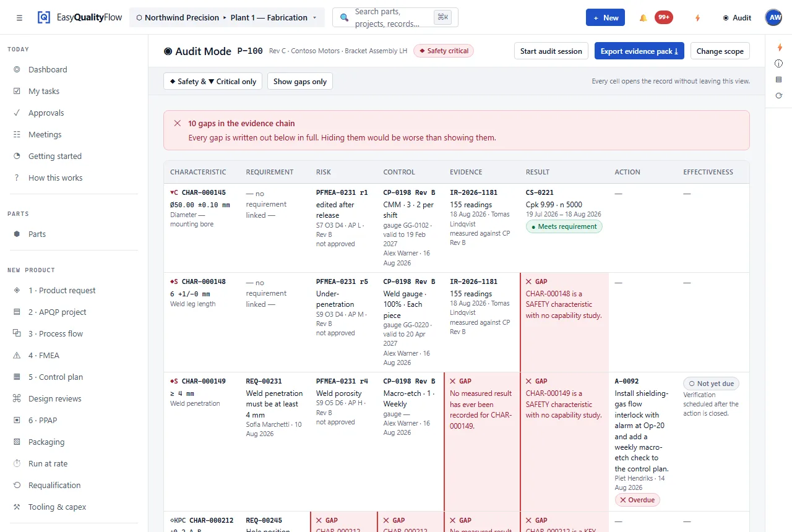
Task: Open the hamburger navigation menu
Action: 20,18
